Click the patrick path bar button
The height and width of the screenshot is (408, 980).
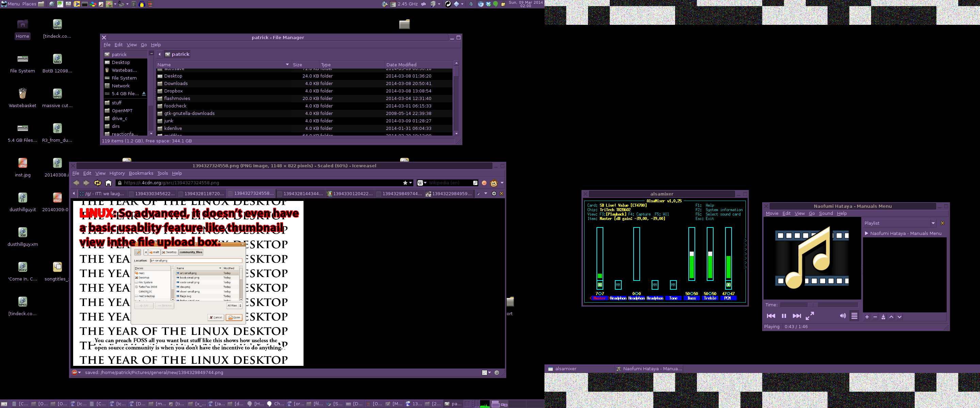pos(177,54)
